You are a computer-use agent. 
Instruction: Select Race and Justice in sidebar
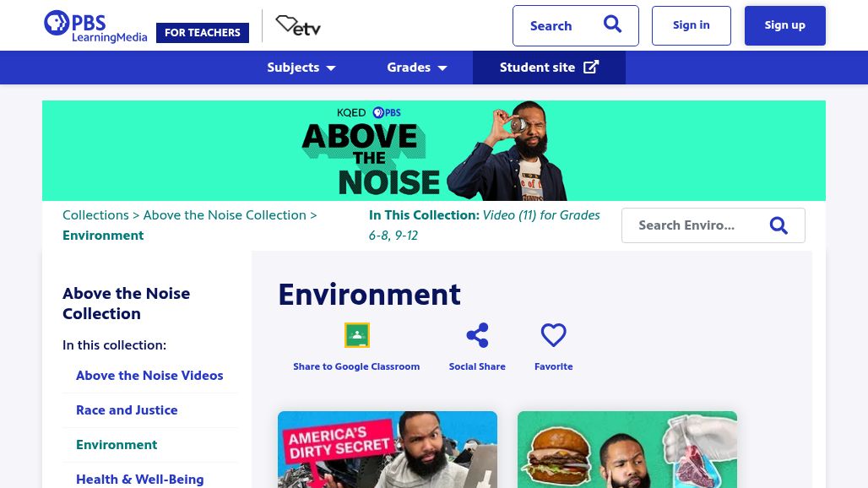click(x=127, y=410)
